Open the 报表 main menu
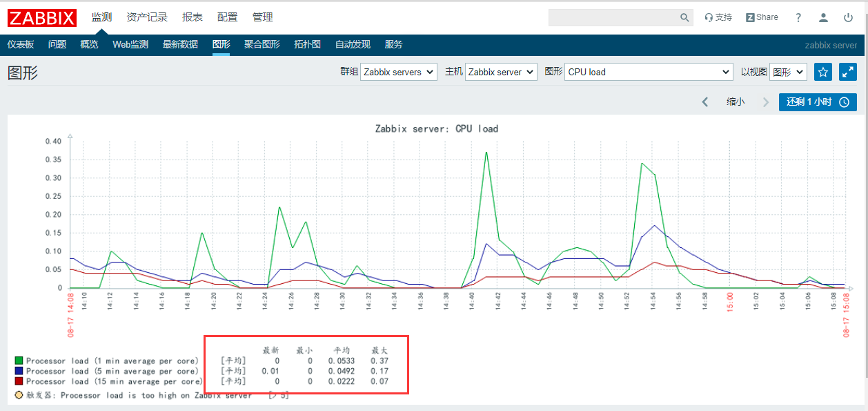This screenshot has height=411, width=868. (193, 17)
